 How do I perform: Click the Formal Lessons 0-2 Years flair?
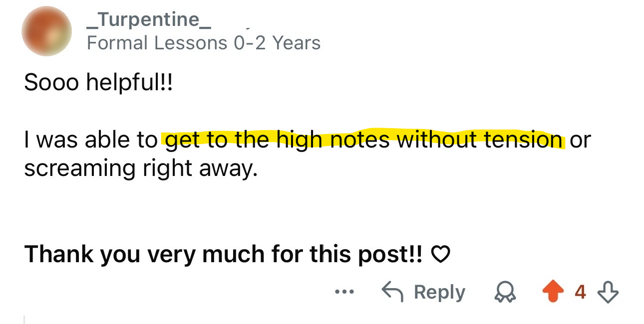pyautogui.click(x=204, y=43)
